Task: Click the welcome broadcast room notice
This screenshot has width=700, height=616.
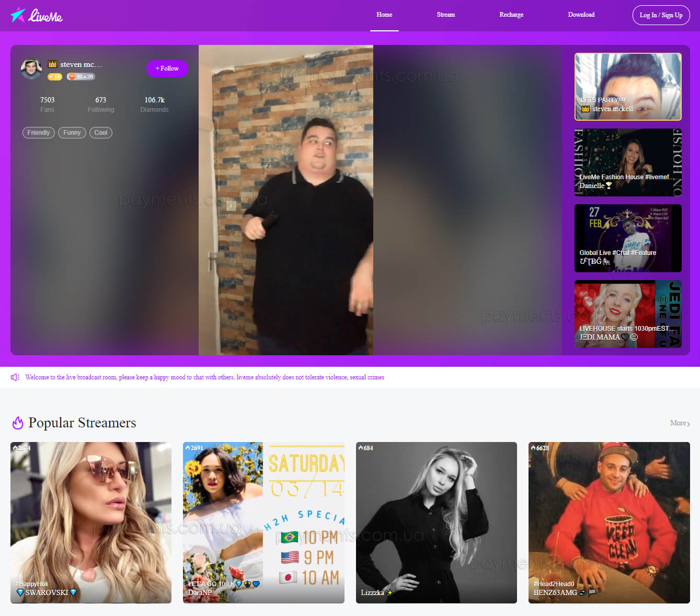Action: (204, 377)
